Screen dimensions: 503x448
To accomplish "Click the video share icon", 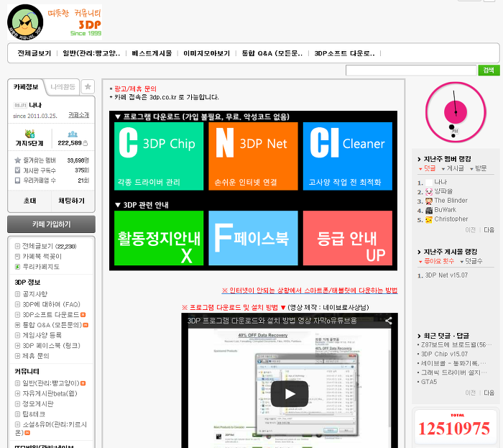I will [x=389, y=321].
